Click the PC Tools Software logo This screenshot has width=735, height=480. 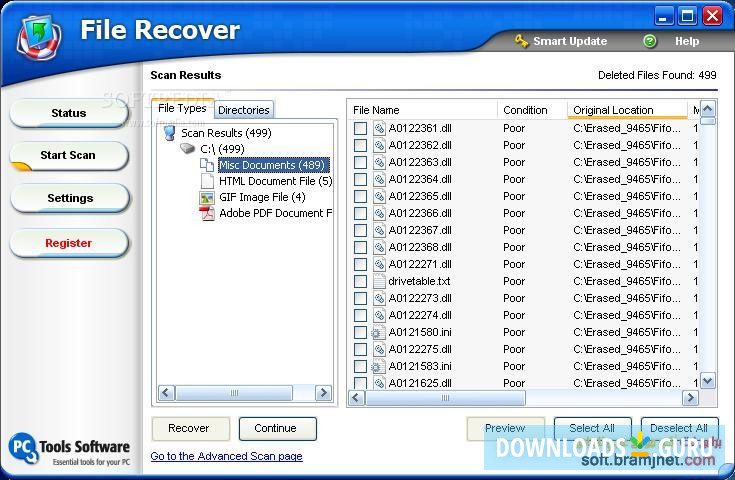click(69, 449)
